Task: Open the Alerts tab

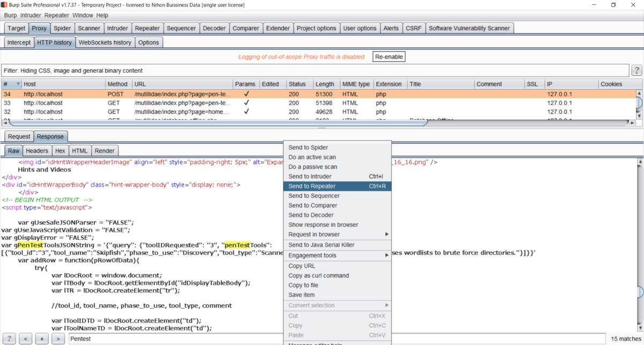Action: 391,28
